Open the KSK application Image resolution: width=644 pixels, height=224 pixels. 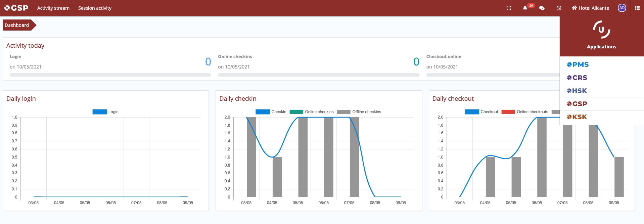(577, 117)
